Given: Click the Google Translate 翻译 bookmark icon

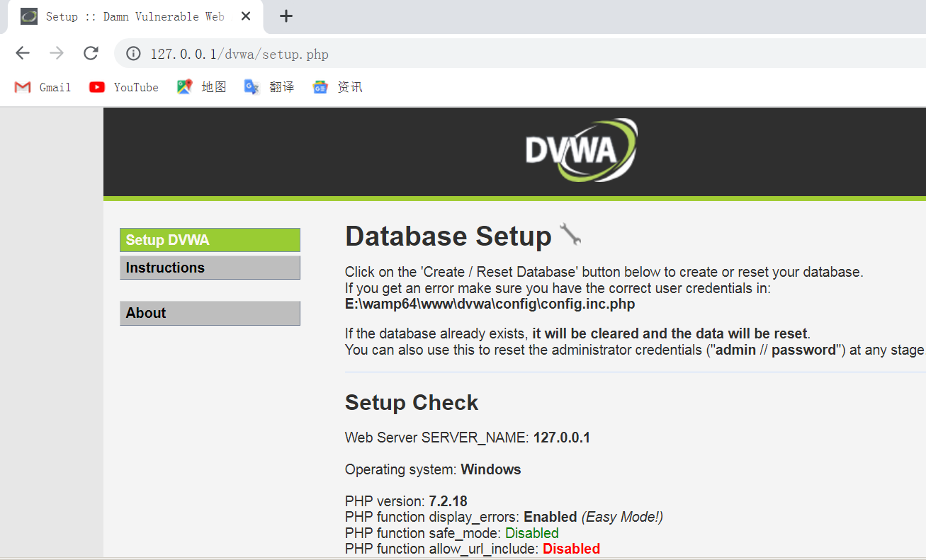Looking at the screenshot, I should (252, 86).
